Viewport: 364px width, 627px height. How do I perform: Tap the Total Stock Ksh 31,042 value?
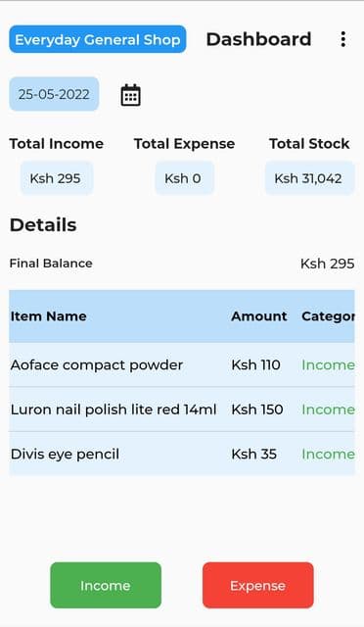coord(309,178)
